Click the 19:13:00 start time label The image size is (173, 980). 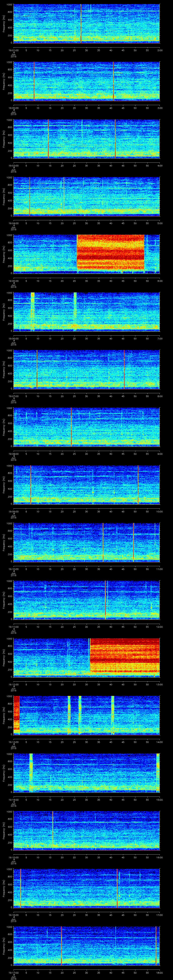(13, 742)
